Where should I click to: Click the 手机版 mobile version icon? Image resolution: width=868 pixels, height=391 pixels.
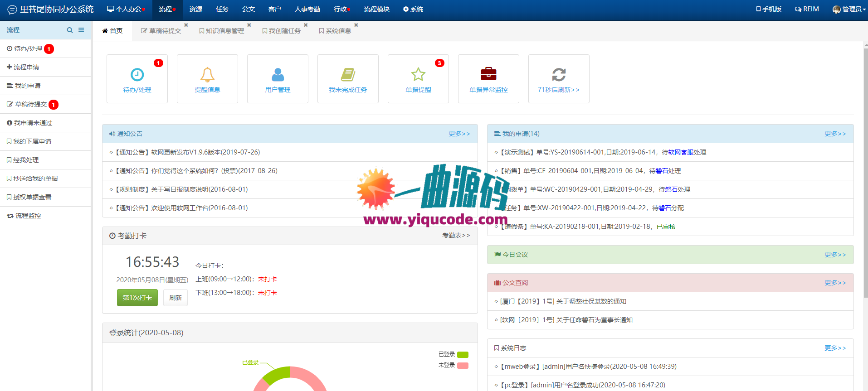point(758,9)
